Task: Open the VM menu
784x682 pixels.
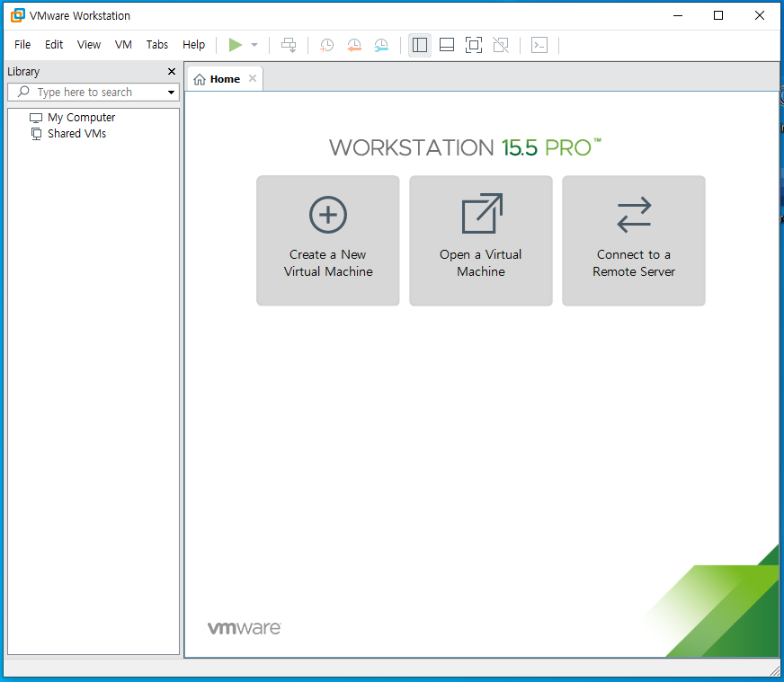Action: pyautogui.click(x=123, y=44)
